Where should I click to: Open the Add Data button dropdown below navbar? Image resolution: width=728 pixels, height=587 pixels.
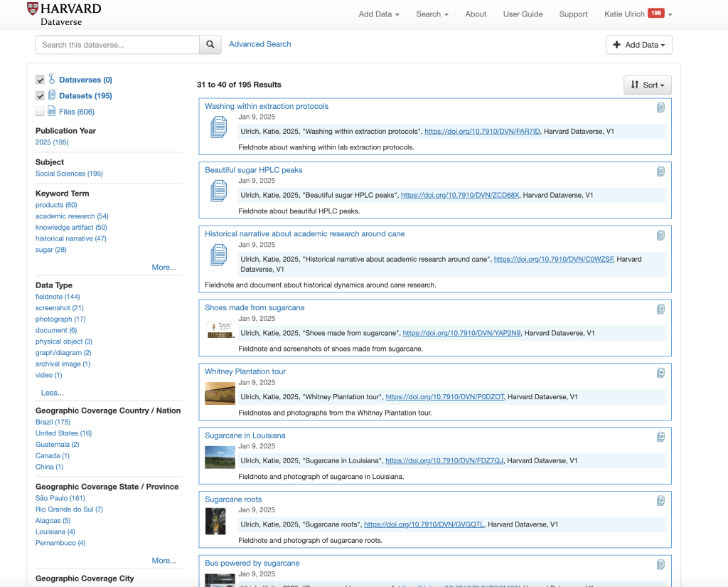(x=638, y=45)
